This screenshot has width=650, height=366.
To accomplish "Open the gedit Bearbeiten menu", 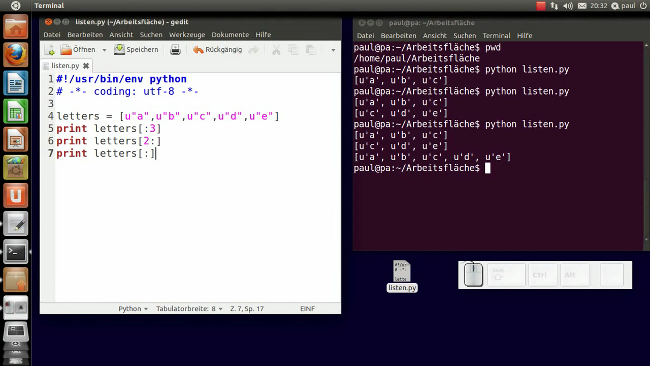I will point(85,35).
